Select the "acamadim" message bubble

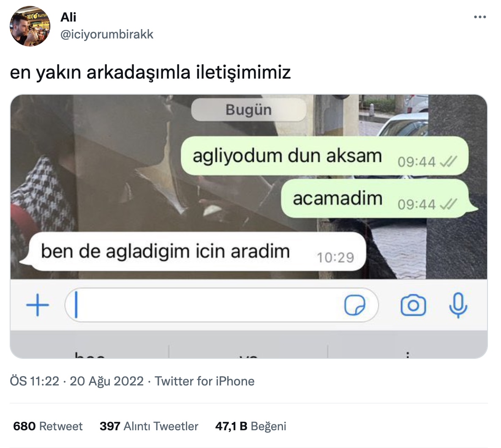click(379, 199)
